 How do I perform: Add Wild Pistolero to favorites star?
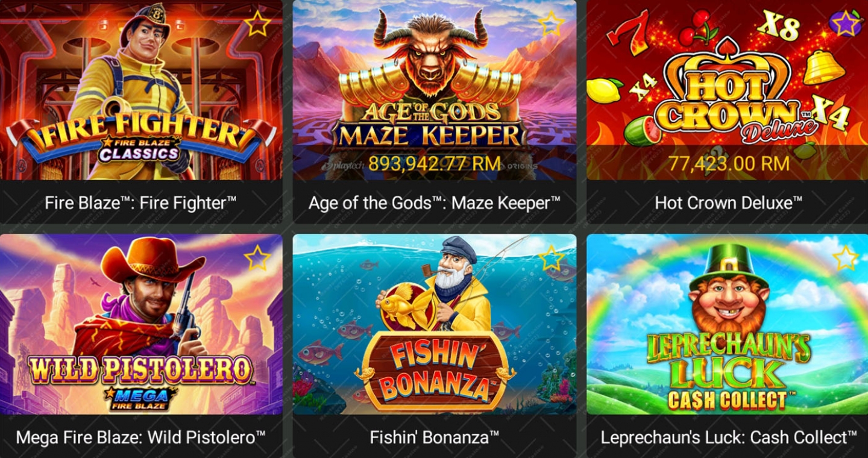pyautogui.click(x=257, y=257)
